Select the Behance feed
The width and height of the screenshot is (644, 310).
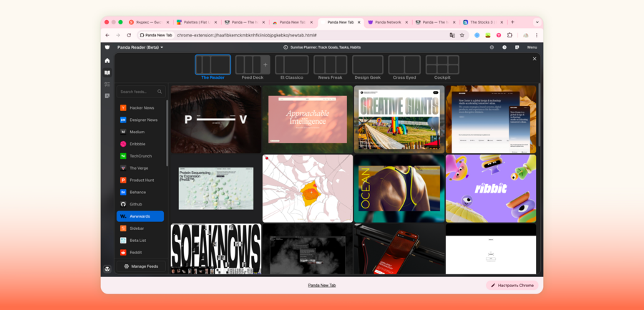tap(140, 192)
